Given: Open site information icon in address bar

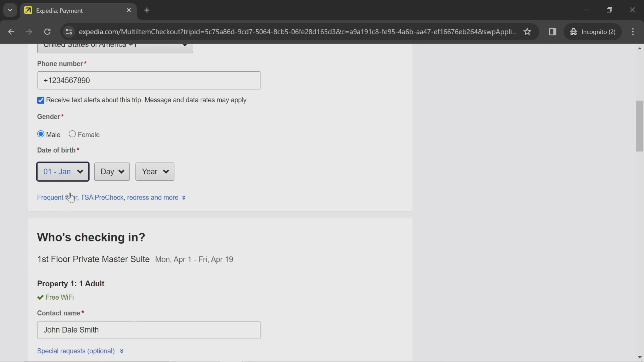Looking at the screenshot, I should pos(69,32).
